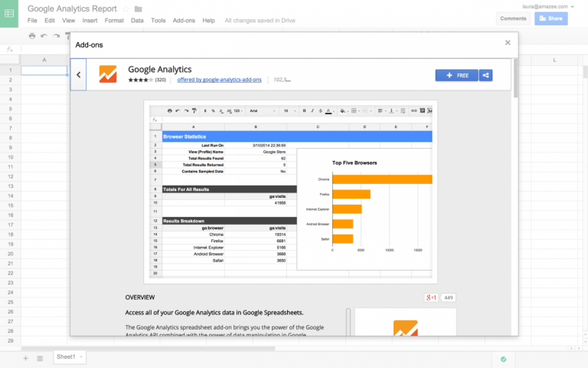Open the View menu
The height and width of the screenshot is (368, 588).
point(69,21)
